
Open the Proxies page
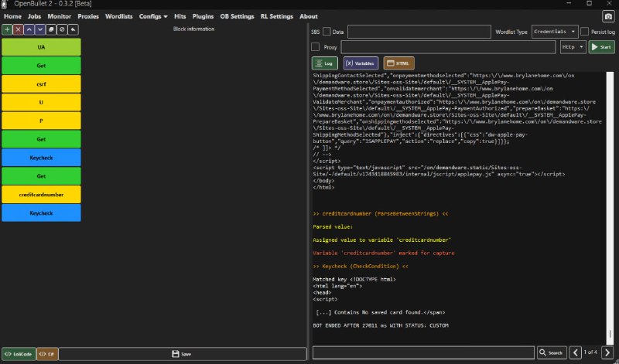point(88,16)
